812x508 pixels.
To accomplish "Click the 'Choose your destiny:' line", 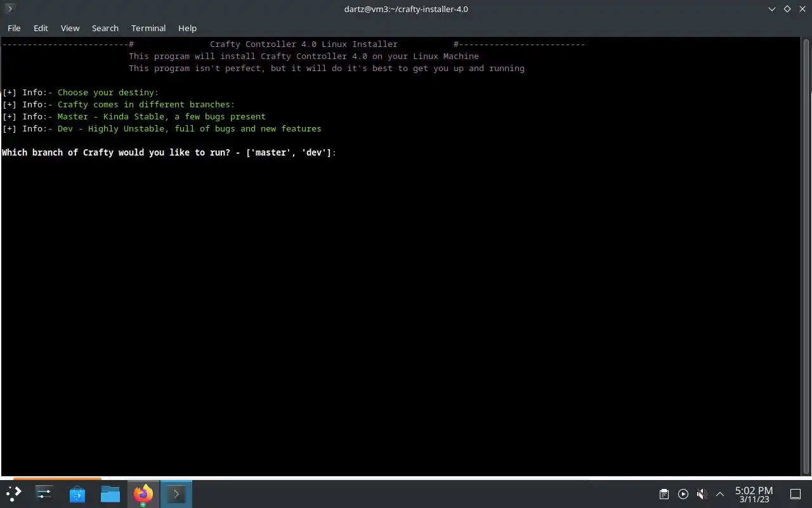I will pyautogui.click(x=81, y=93).
